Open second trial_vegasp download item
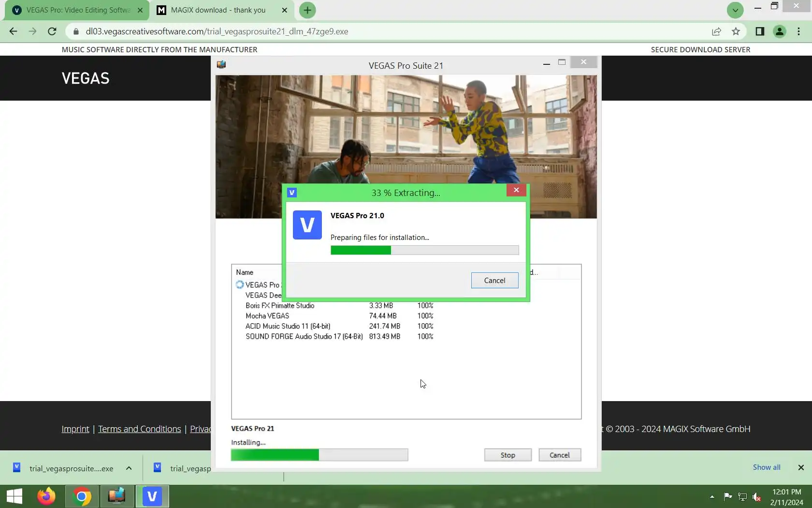Viewport: 812px width, 508px height. [183, 468]
